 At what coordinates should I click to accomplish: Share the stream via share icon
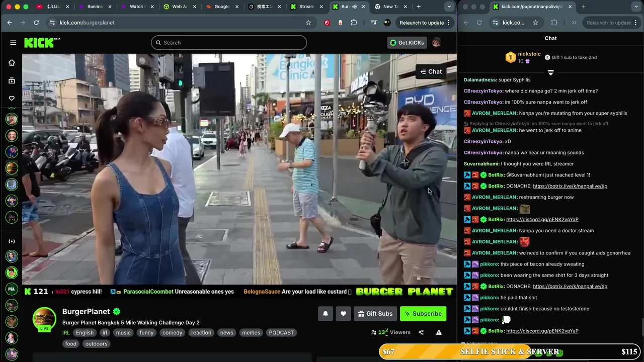point(421,332)
